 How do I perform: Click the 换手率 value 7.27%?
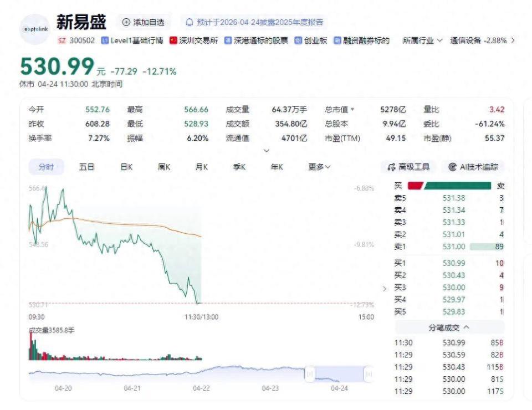click(99, 138)
